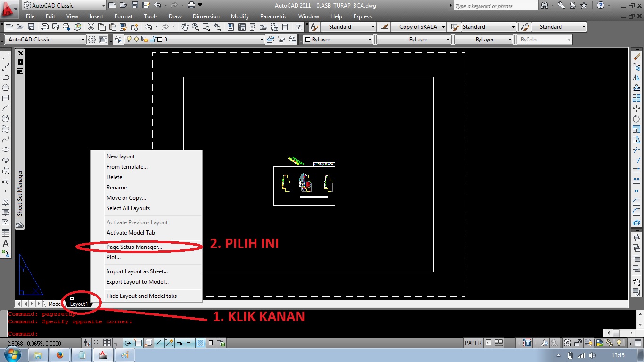Select the Rectangle tool
Viewport: 644px width, 362px height.
coord(6,97)
